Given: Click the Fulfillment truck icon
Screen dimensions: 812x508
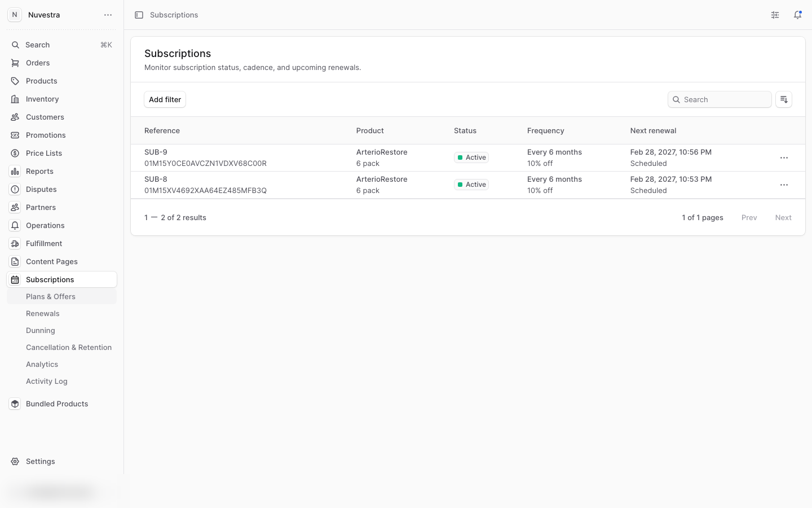Looking at the screenshot, I should [x=15, y=243].
